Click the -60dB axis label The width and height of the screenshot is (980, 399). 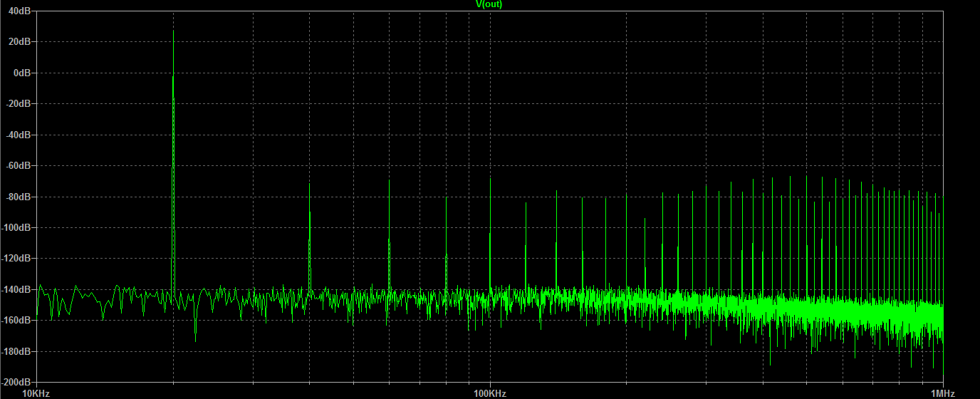click(x=19, y=165)
